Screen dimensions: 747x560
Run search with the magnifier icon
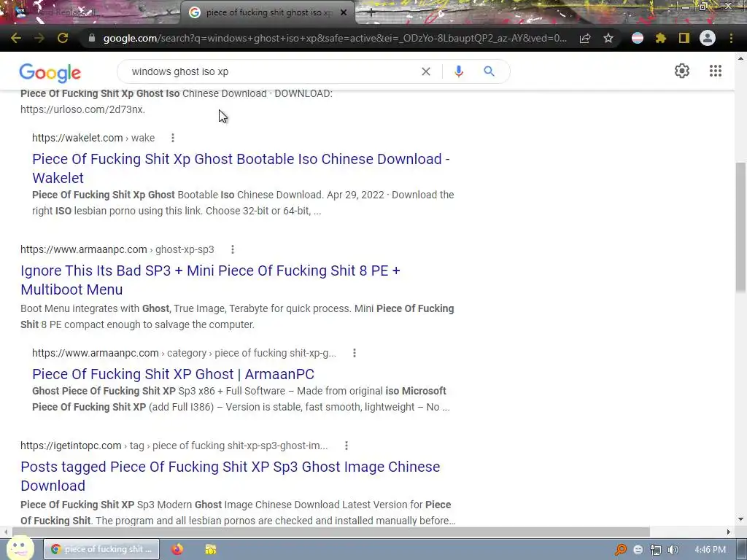489,71
